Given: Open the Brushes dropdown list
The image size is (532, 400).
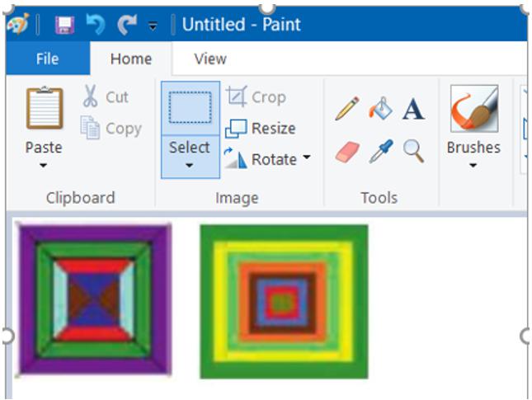Looking at the screenshot, I should tap(473, 166).
